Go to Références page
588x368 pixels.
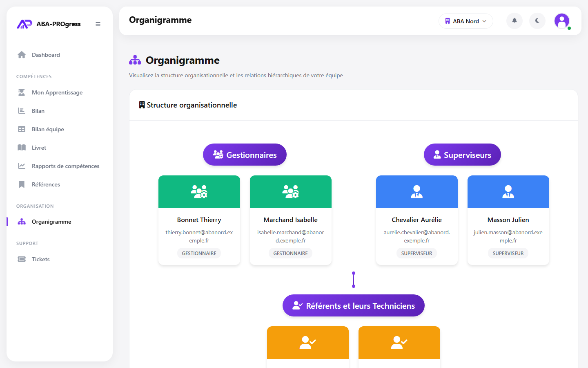[x=60, y=184]
